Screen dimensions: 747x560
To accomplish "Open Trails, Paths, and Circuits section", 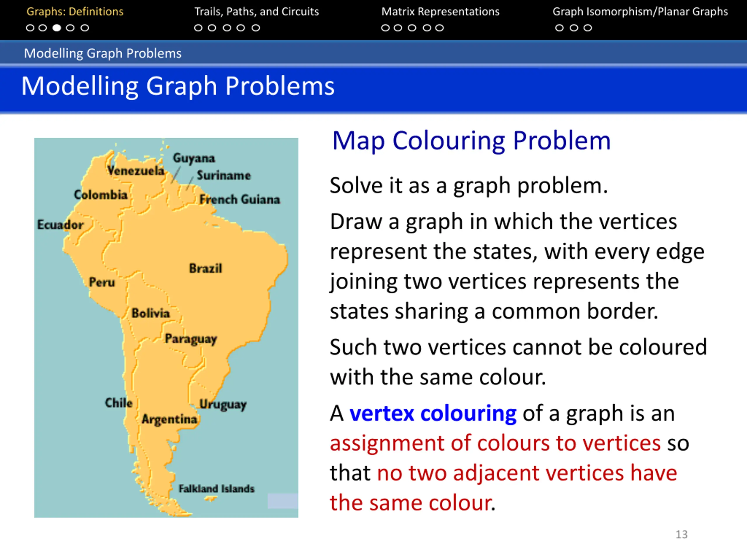I will (x=257, y=11).
